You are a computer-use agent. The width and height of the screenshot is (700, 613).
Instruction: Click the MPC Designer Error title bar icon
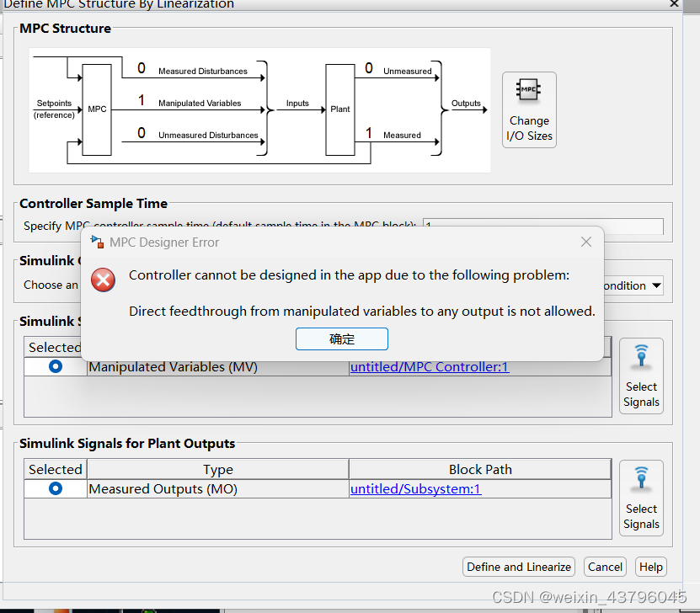(95, 242)
